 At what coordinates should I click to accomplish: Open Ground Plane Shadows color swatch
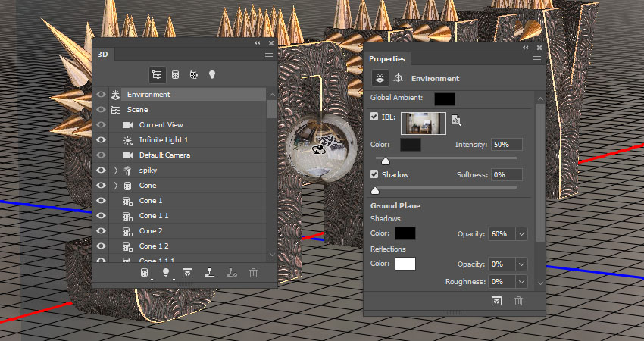pyautogui.click(x=405, y=233)
